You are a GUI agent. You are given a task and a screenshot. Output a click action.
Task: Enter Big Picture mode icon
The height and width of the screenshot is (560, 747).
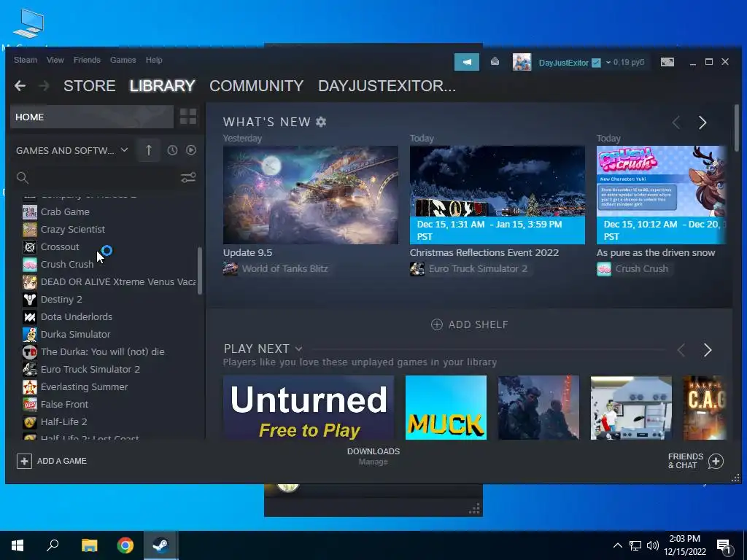[x=667, y=62]
